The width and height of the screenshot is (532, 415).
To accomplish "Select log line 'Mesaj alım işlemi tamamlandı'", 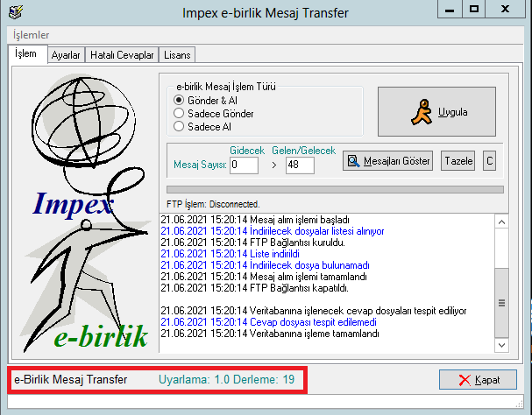I will [x=264, y=277].
